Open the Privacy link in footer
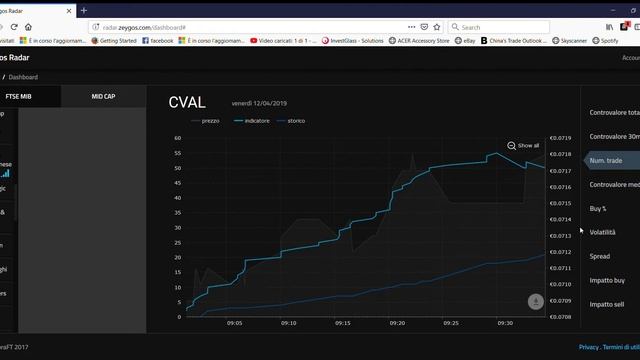The image size is (640, 360). 588,347
